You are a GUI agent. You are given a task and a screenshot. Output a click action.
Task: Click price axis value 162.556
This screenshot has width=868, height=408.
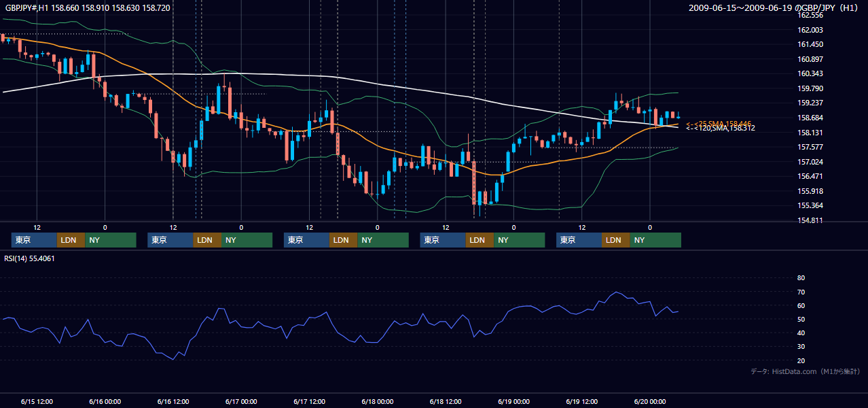click(810, 15)
